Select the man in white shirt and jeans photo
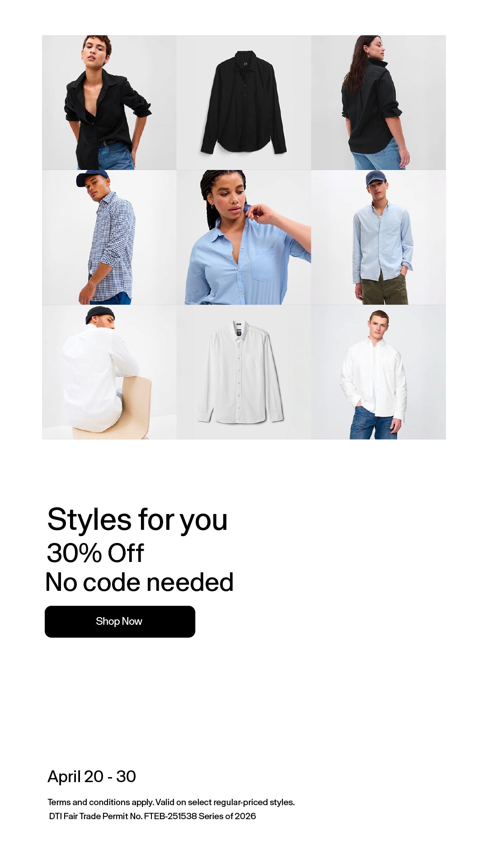 tap(378, 372)
